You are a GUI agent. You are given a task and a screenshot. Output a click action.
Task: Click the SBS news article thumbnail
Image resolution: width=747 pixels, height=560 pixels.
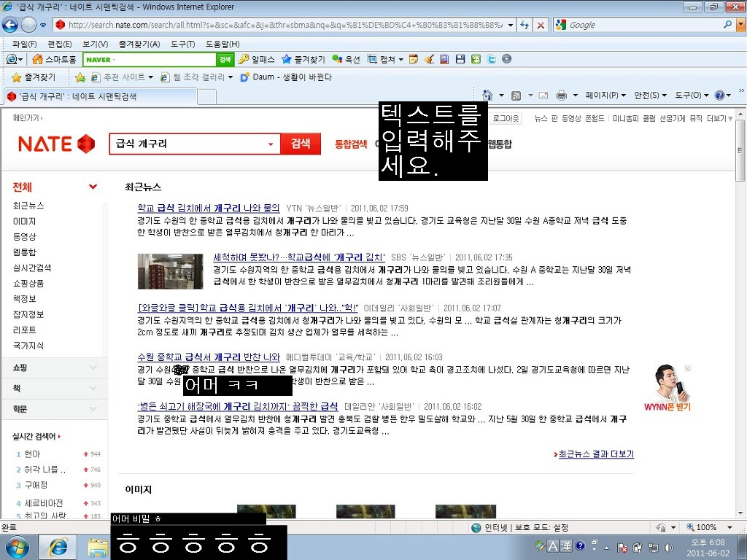tap(170, 271)
